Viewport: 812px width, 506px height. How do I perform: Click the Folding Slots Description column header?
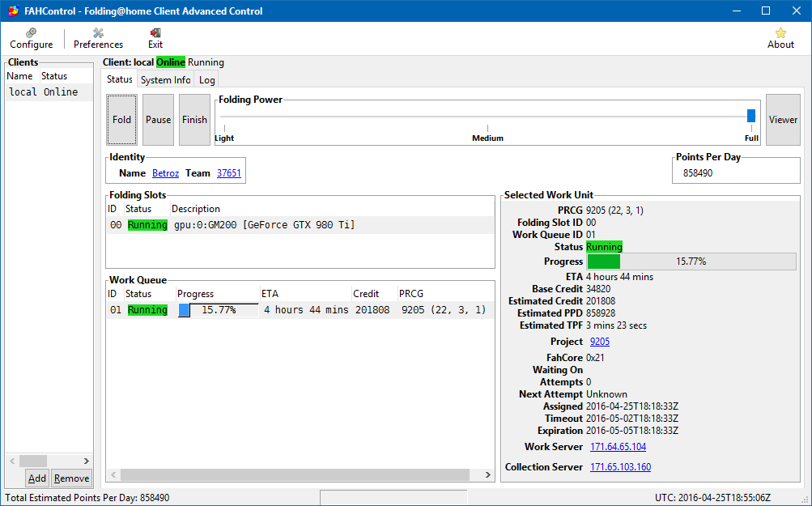point(332,209)
